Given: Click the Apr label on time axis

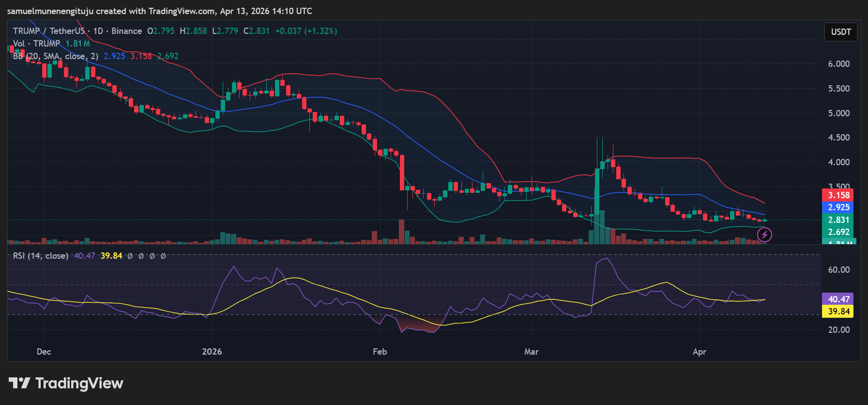Looking at the screenshot, I should [x=699, y=352].
